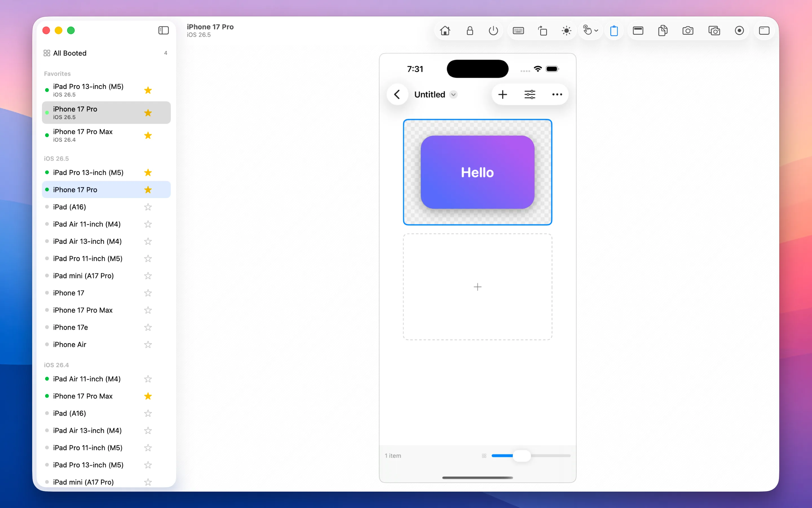Click the small grid icon beside slider
The width and height of the screenshot is (812, 508).
484,456
